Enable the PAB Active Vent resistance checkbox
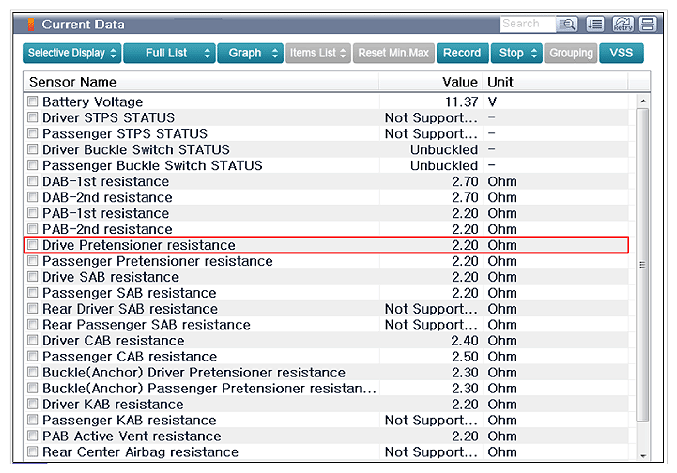The image size is (677, 473). [x=32, y=435]
